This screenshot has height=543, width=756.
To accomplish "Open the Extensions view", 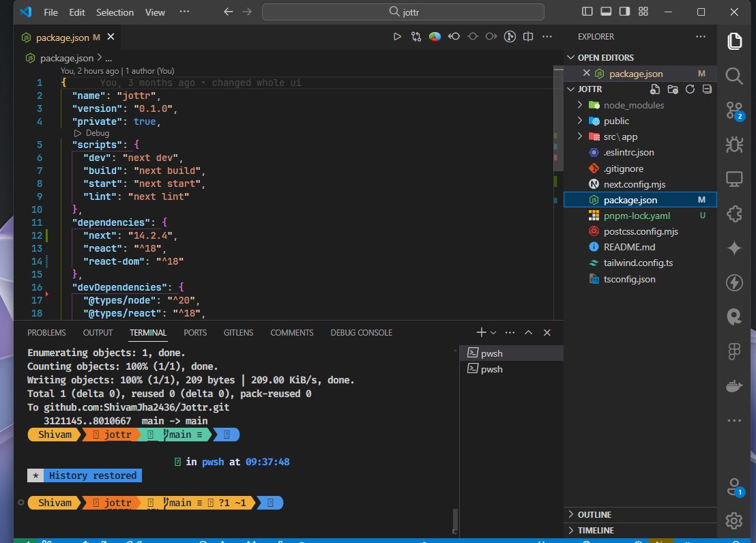I will click(x=734, y=214).
